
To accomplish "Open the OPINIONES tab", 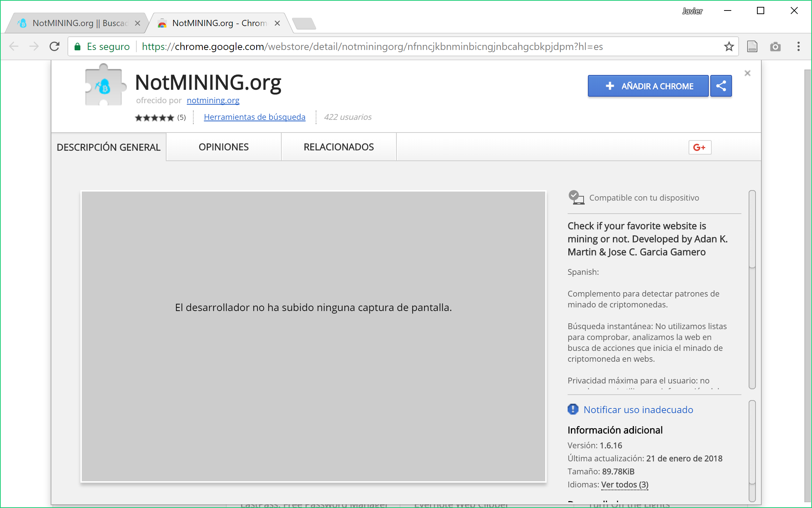I will (x=223, y=147).
